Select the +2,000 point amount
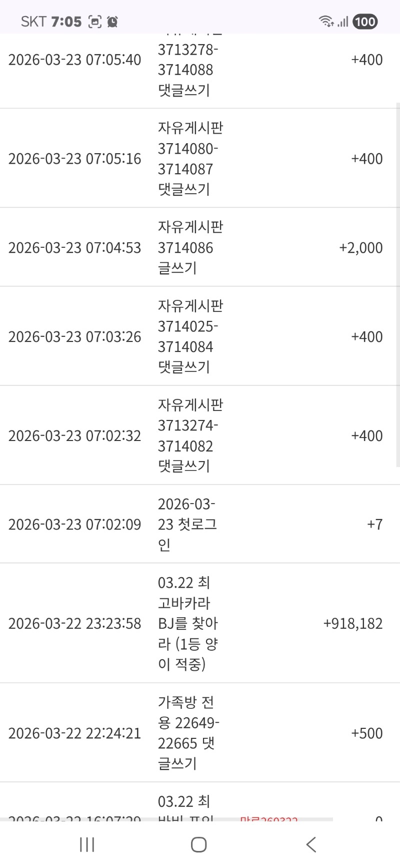Screen dimensions: 400x868 point(360,248)
